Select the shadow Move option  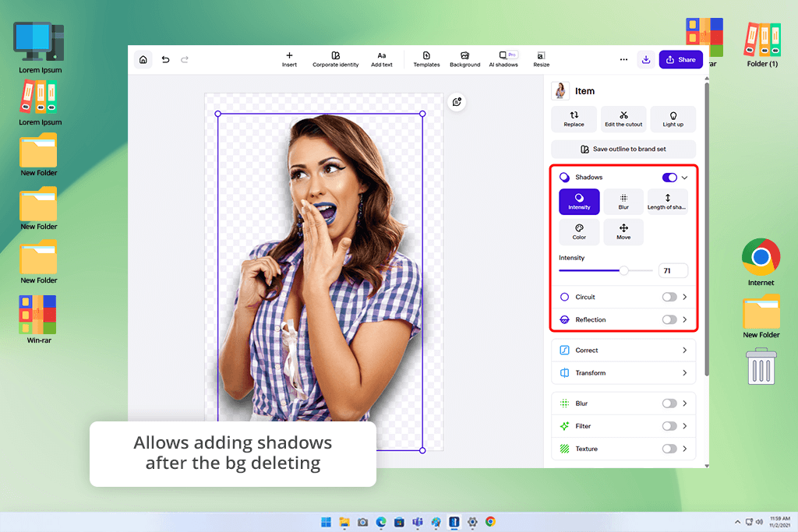click(x=623, y=231)
